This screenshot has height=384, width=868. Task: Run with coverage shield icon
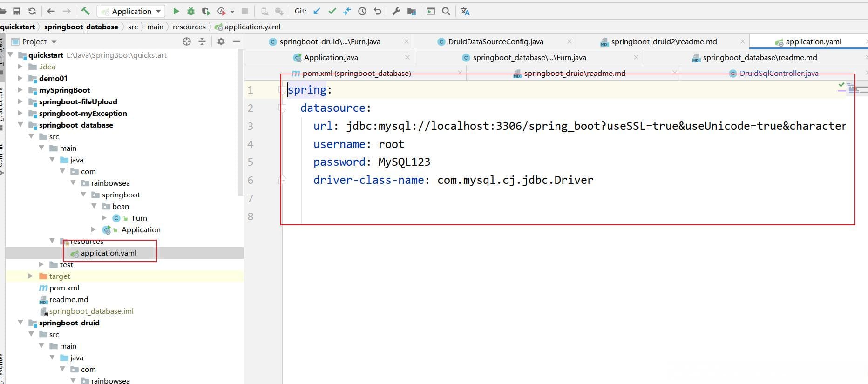pyautogui.click(x=206, y=11)
